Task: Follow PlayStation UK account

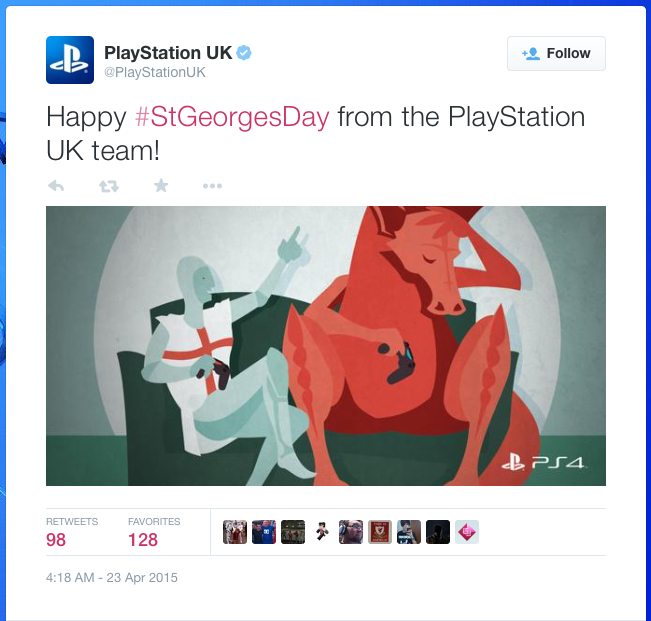Action: coord(556,53)
